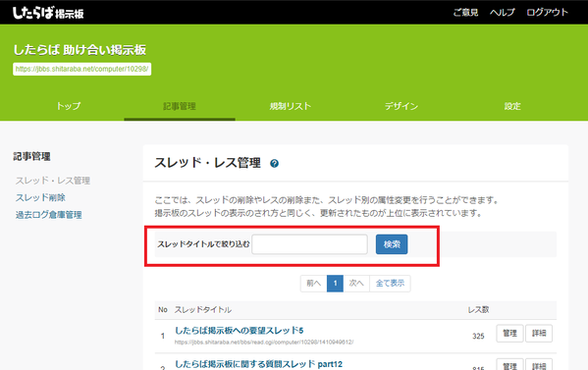This screenshot has width=588, height=370.
Task: Focus the thread title filter input
Action: click(x=309, y=244)
